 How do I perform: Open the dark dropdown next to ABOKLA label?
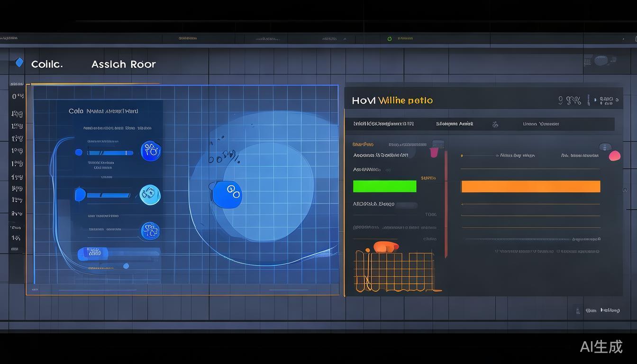pos(406,205)
